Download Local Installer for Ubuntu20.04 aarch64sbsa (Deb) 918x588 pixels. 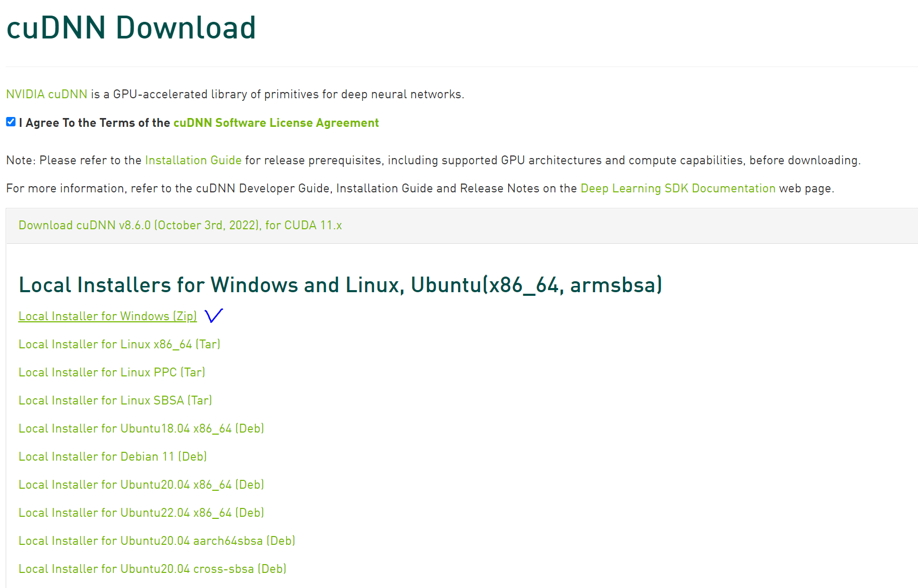(x=157, y=541)
